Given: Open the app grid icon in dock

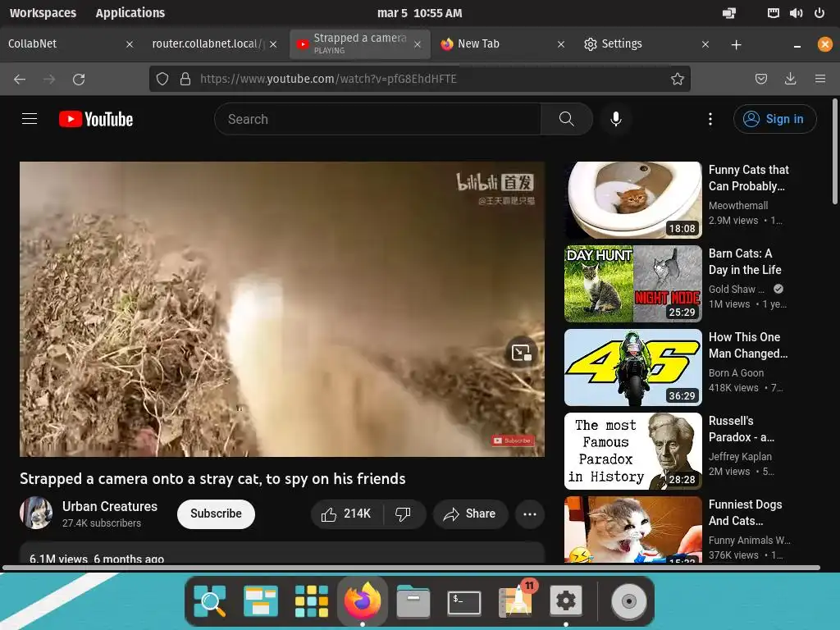Looking at the screenshot, I should [311, 601].
